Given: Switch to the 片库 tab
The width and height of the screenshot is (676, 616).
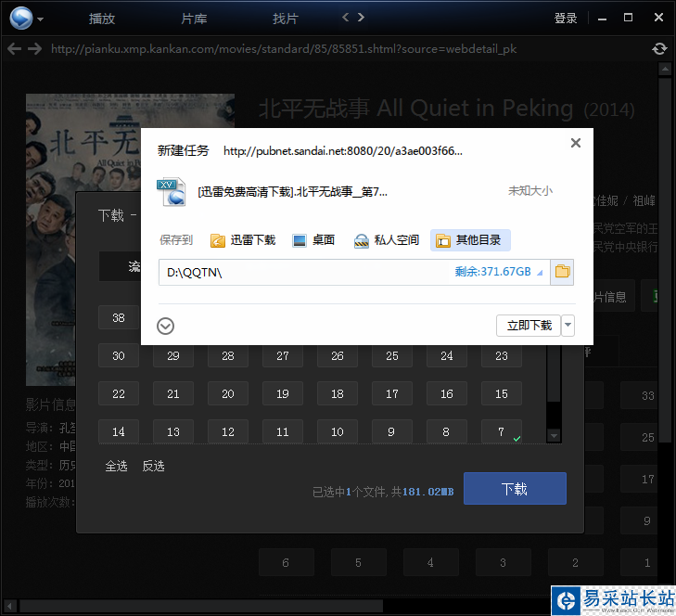Looking at the screenshot, I should click(x=194, y=19).
